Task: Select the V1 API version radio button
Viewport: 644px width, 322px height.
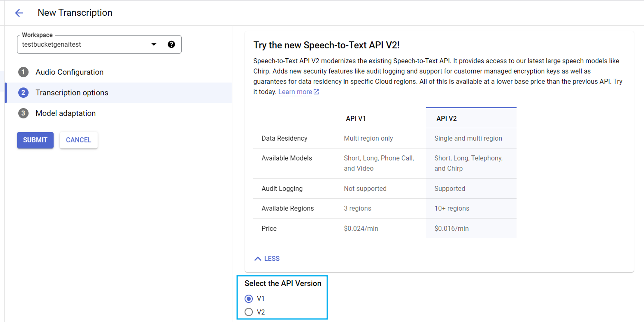Action: (249, 299)
